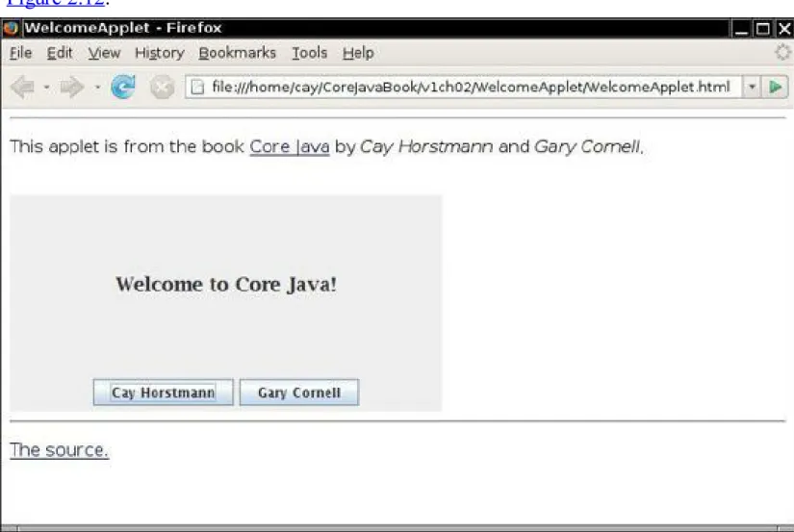This screenshot has width=794, height=532.
Task: Open the Back history dropdown arrow
Action: coord(46,88)
